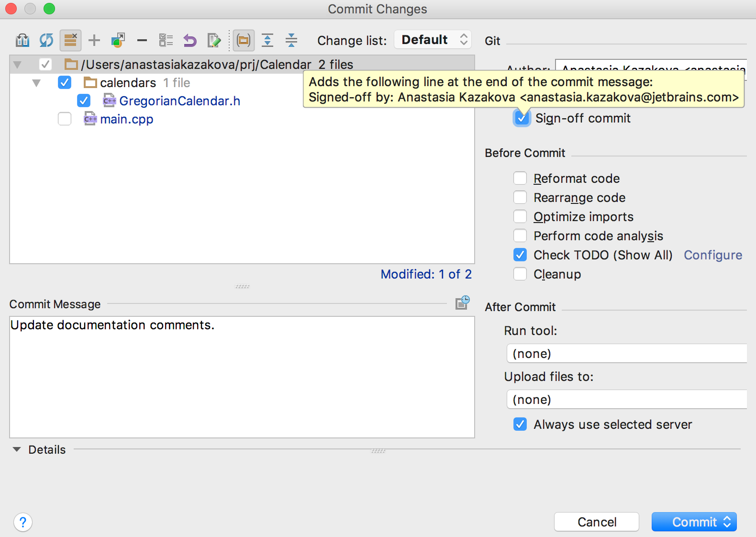
Task: Open the commit message history icon
Action: (x=462, y=302)
